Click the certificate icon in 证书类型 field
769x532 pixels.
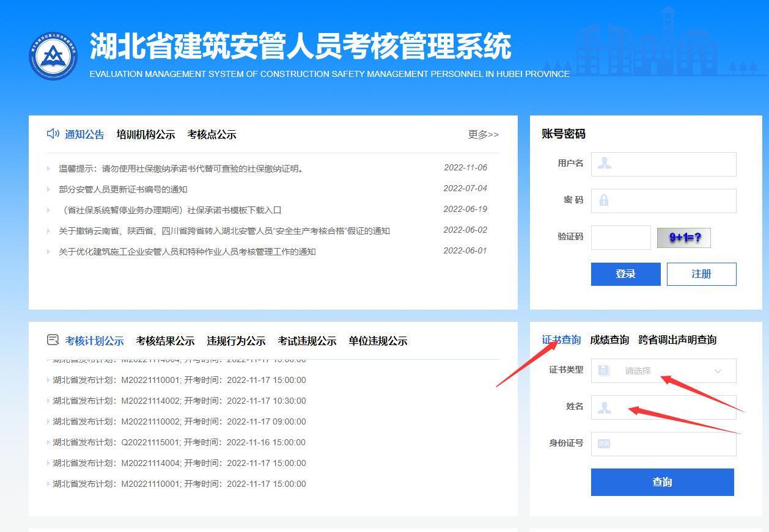[604, 370]
